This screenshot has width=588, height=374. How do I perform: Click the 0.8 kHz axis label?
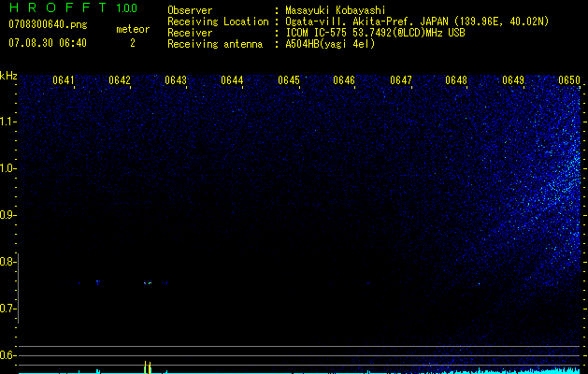tap(7, 262)
